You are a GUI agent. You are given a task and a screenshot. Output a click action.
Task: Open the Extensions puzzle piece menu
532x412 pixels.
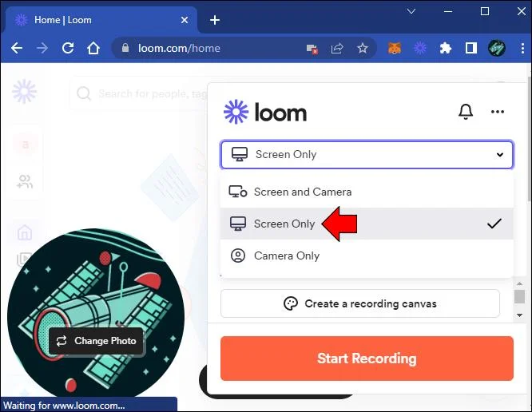click(446, 48)
